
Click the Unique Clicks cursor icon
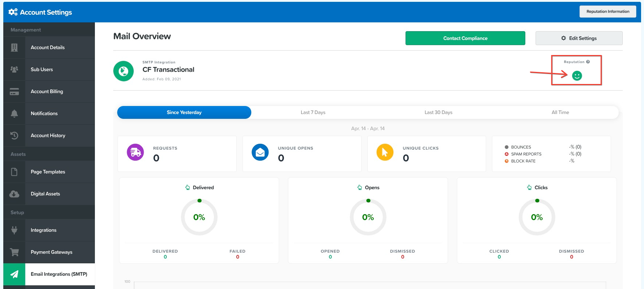point(385,152)
